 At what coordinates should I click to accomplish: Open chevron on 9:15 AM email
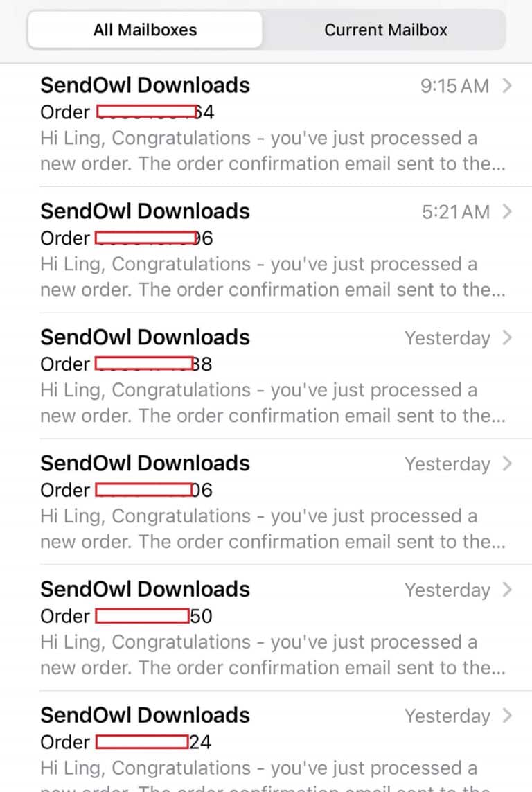(507, 86)
